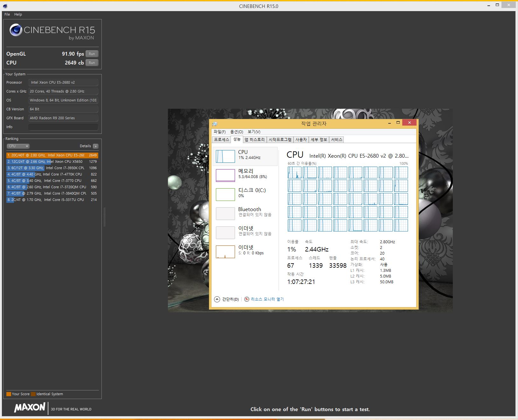
Task: Select ranking row Intel Core i5-3317U
Action: click(52, 200)
